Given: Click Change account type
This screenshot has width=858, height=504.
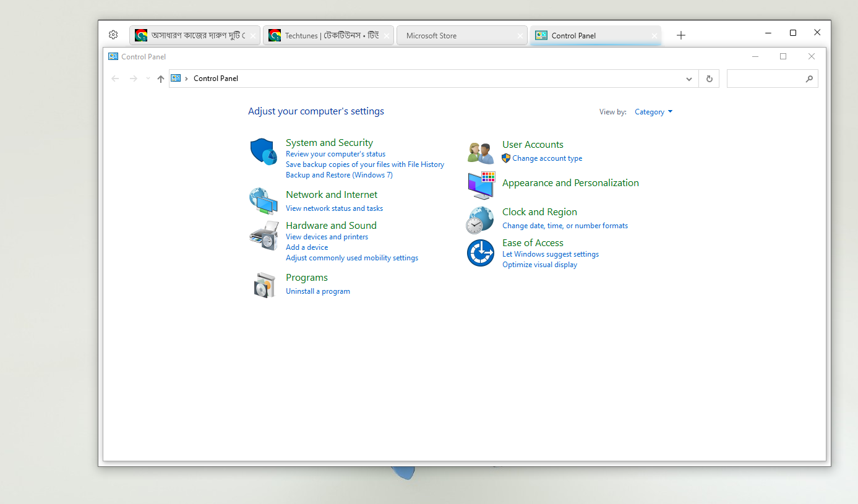Looking at the screenshot, I should tap(547, 158).
